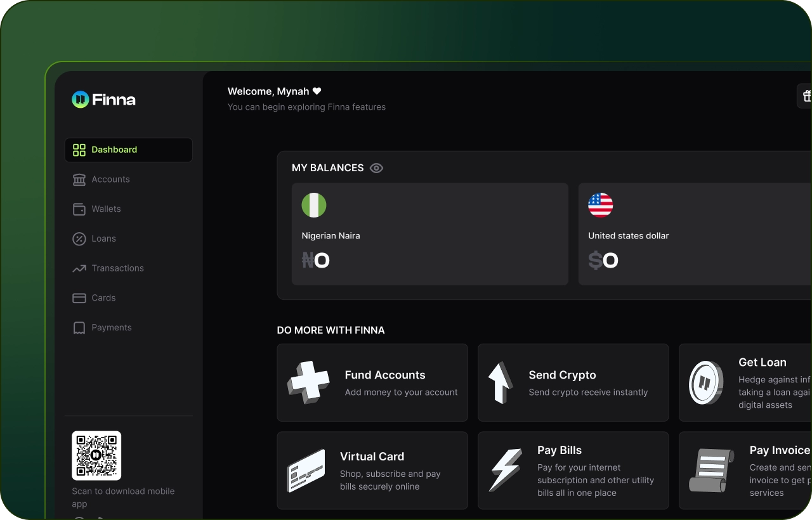Open the Fund Accounts tile
This screenshot has width=812, height=520.
[x=372, y=383]
